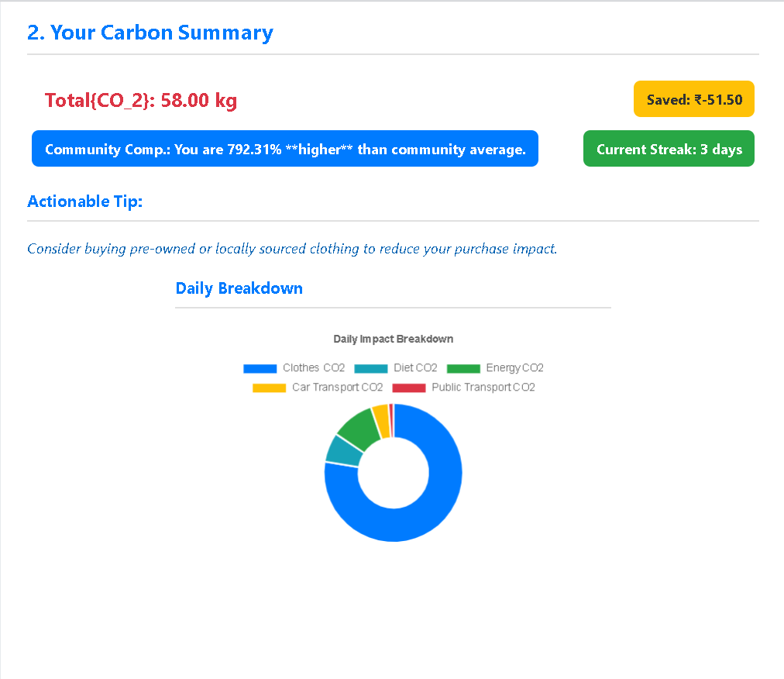Viewport: 784px width, 679px height.
Task: Toggle Car Transport CO2 yellow swatch
Action: tap(269, 388)
